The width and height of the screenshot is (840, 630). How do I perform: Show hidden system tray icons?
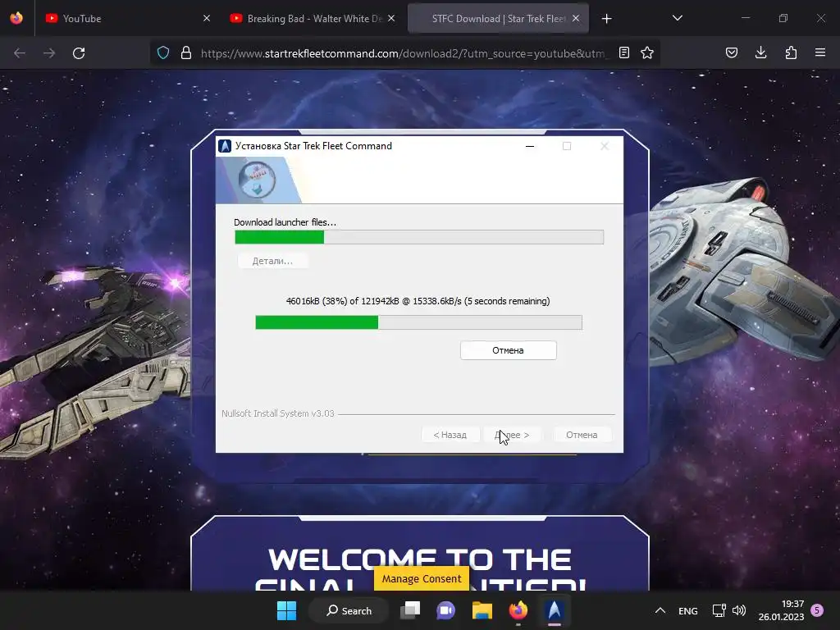click(x=660, y=610)
